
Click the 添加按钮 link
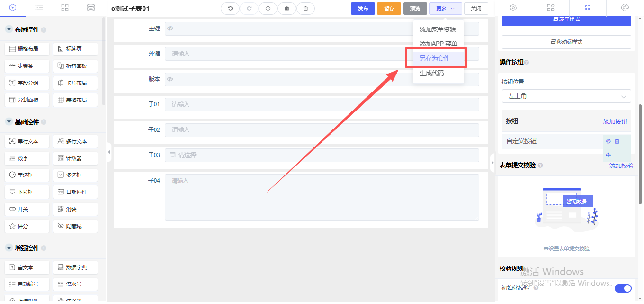pos(615,121)
